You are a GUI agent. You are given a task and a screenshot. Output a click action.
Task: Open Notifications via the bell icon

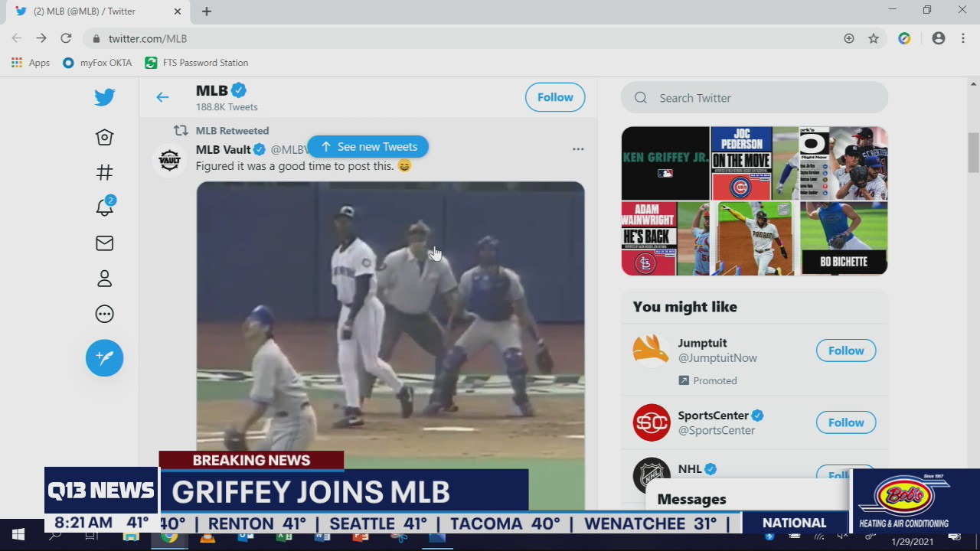pos(104,207)
